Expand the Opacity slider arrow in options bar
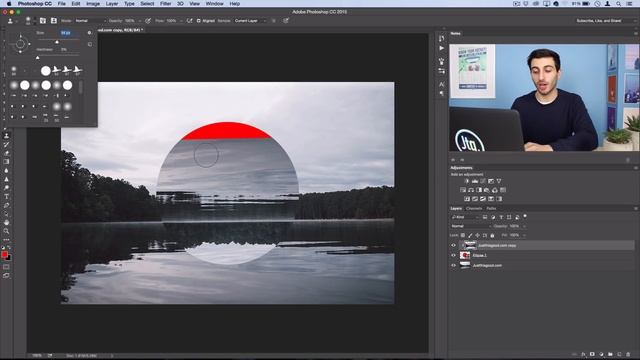This screenshot has height=360, width=640. click(140, 20)
